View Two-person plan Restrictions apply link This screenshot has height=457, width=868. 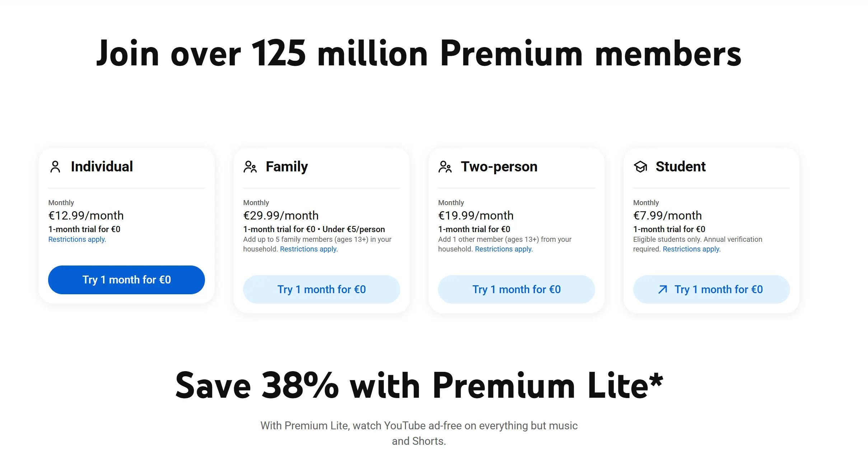504,249
